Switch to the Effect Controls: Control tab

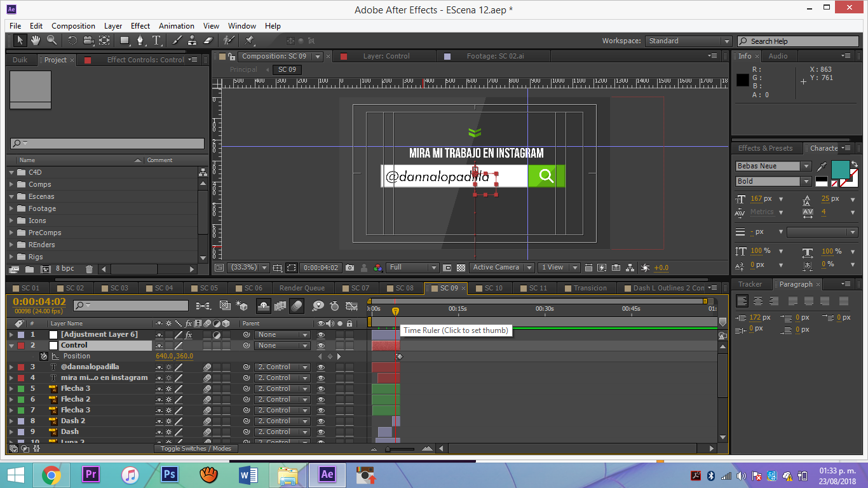(x=146, y=60)
